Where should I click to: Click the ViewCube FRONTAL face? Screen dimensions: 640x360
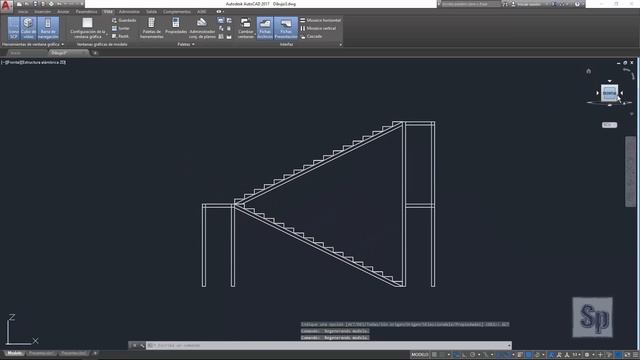coord(609,93)
